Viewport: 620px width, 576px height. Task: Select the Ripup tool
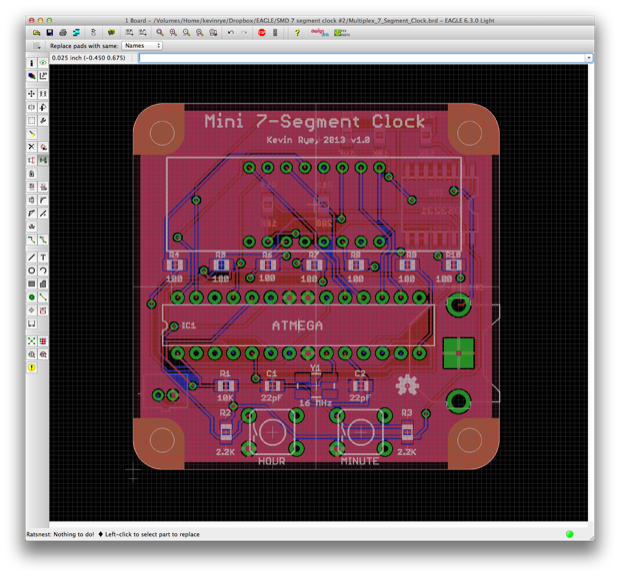coord(43,240)
